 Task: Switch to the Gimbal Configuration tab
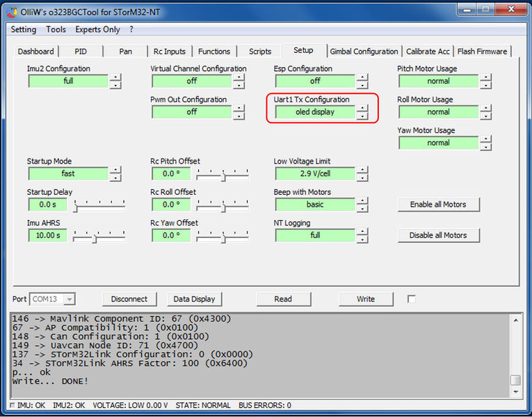click(x=364, y=52)
